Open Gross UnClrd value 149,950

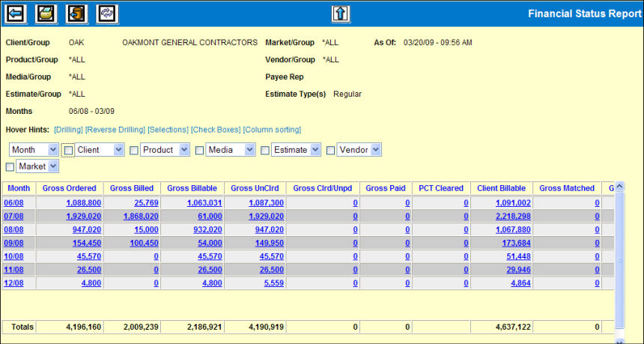pyautogui.click(x=270, y=243)
